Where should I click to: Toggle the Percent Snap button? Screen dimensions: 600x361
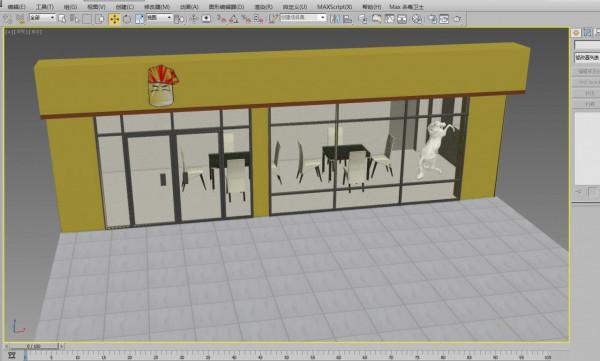[x=246, y=18]
